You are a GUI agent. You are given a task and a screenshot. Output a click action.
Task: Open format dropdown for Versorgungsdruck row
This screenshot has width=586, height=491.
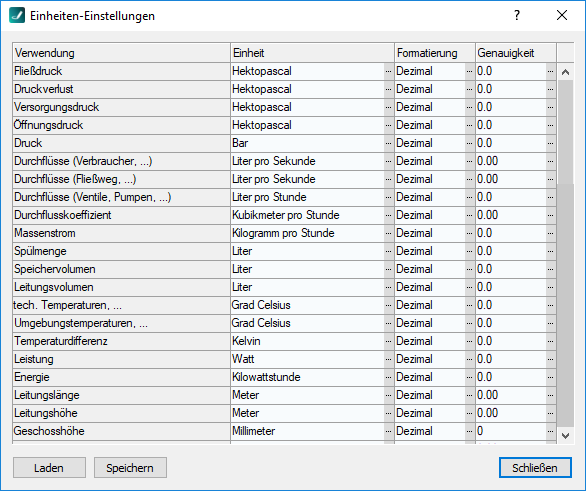[470, 107]
